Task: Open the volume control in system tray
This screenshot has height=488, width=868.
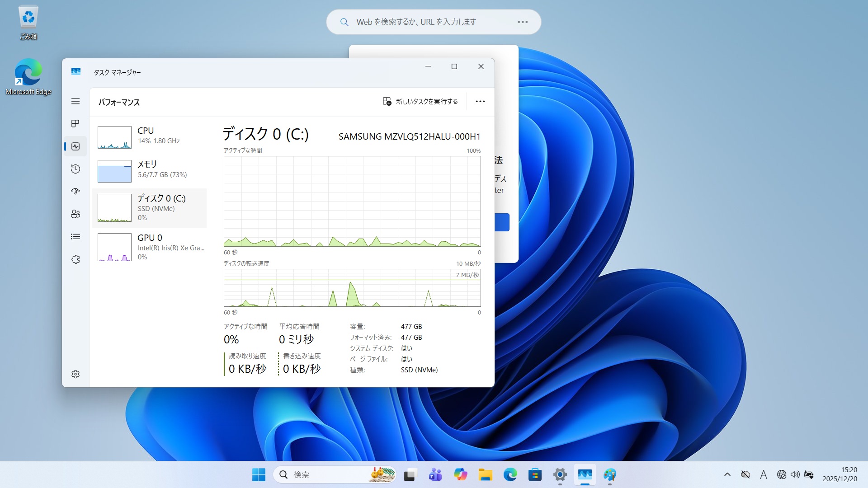Action: pyautogui.click(x=795, y=474)
